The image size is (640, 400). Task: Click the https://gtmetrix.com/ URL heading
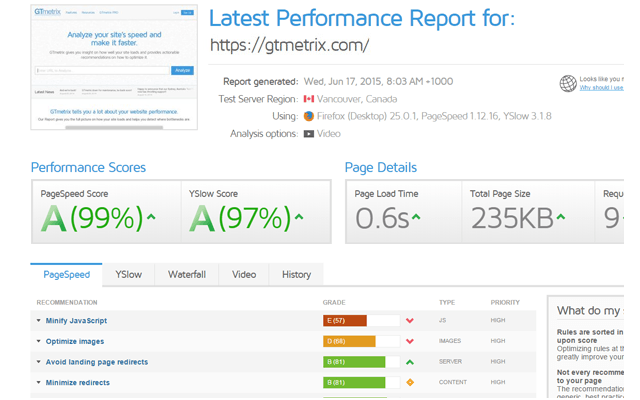click(289, 45)
